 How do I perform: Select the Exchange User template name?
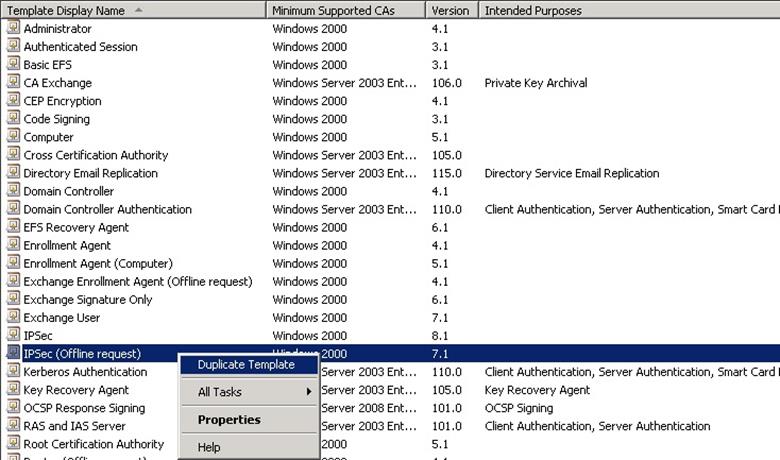[62, 318]
